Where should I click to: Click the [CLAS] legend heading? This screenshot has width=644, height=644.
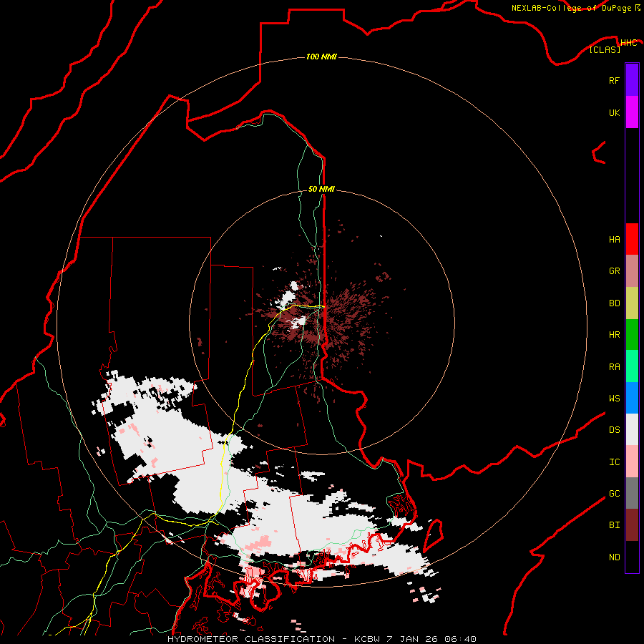pyautogui.click(x=605, y=49)
